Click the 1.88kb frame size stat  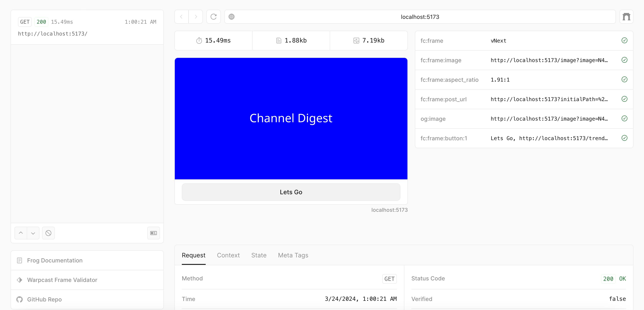(291, 41)
